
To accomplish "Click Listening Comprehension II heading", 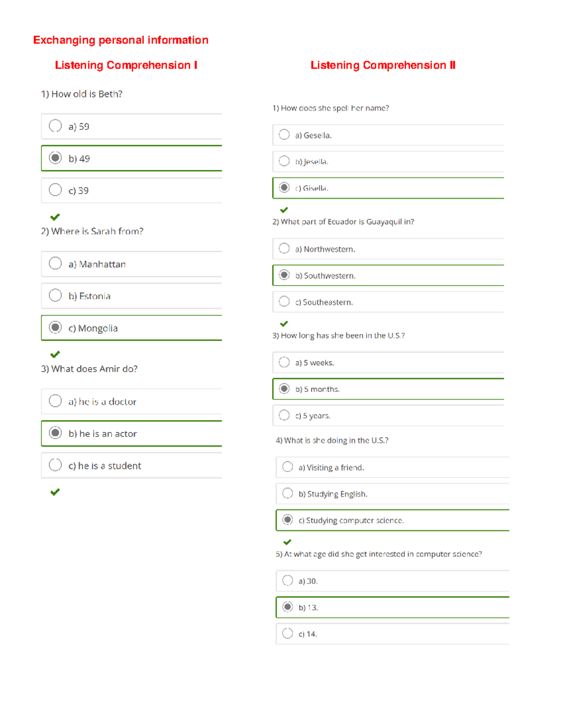I will 383,65.
